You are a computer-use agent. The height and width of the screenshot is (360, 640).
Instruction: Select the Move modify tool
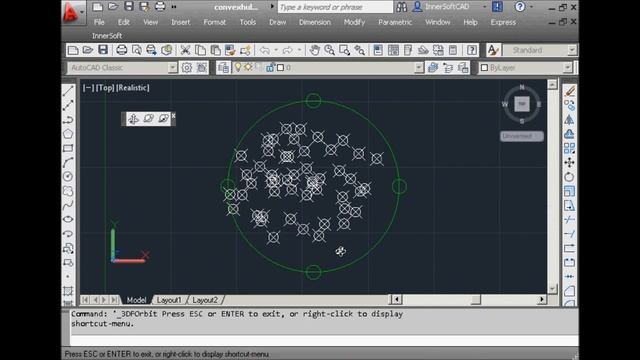click(569, 162)
